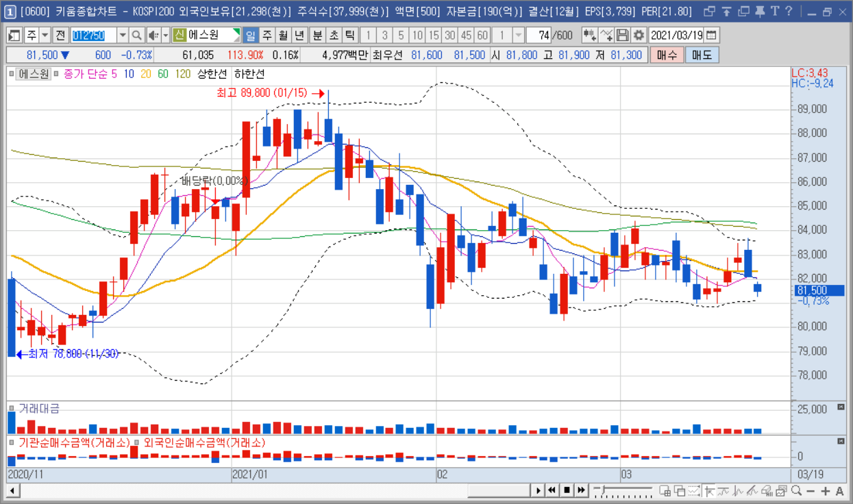Open the date calendar picker icon
853x504 pixels.
click(711, 36)
